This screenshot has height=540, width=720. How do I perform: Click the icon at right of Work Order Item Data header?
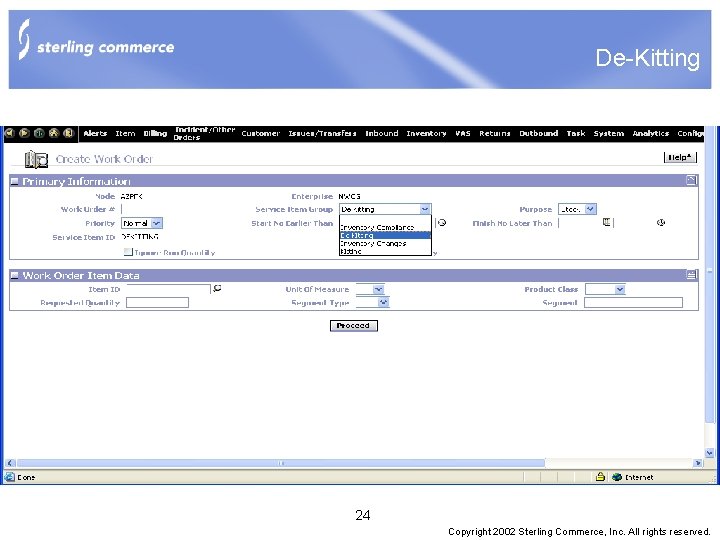(x=691, y=275)
